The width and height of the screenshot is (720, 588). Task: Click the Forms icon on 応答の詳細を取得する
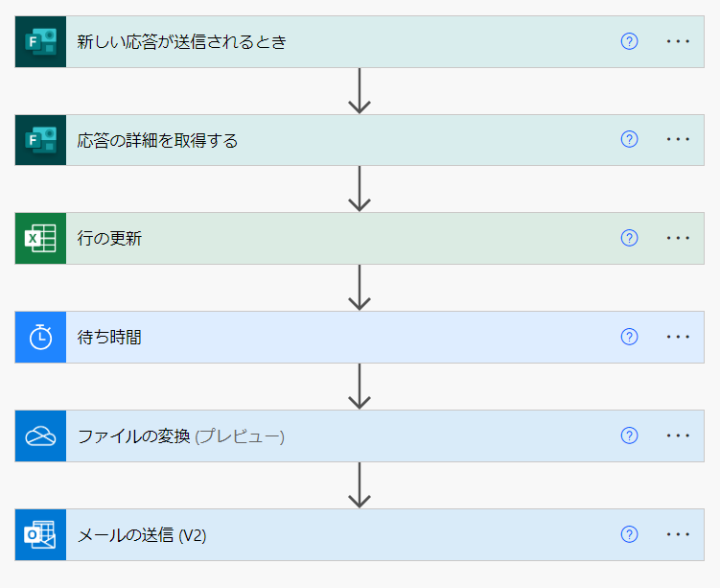click(40, 140)
